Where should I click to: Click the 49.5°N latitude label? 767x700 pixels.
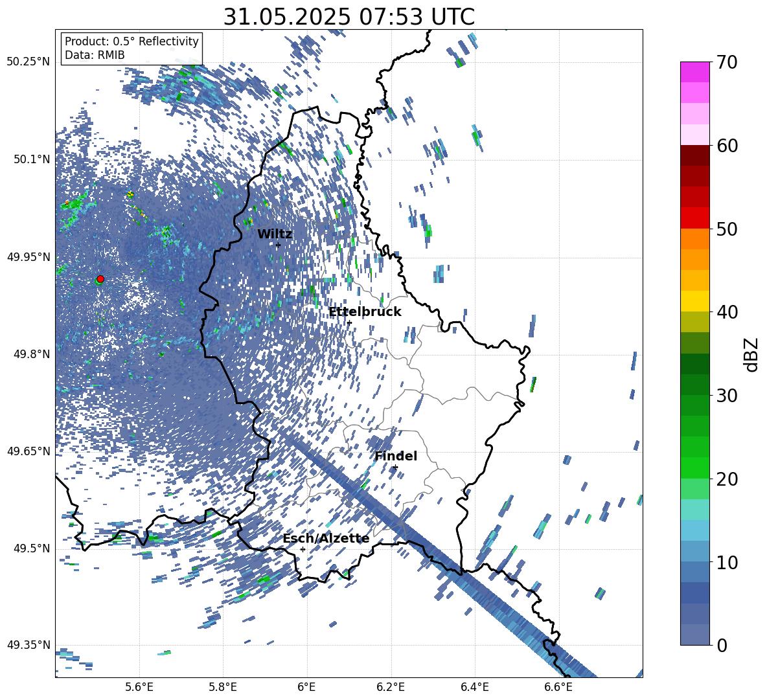tap(31, 548)
